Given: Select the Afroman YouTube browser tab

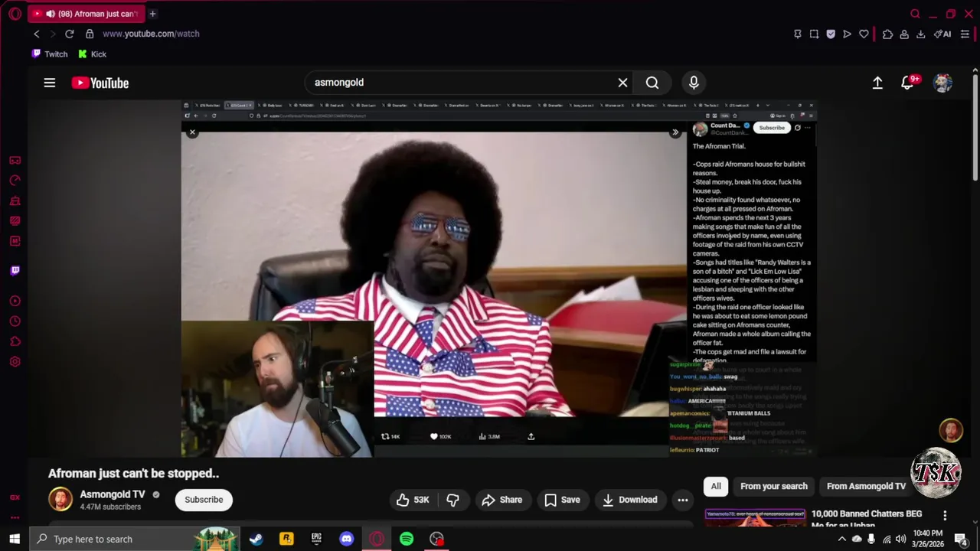Looking at the screenshot, I should pos(85,14).
